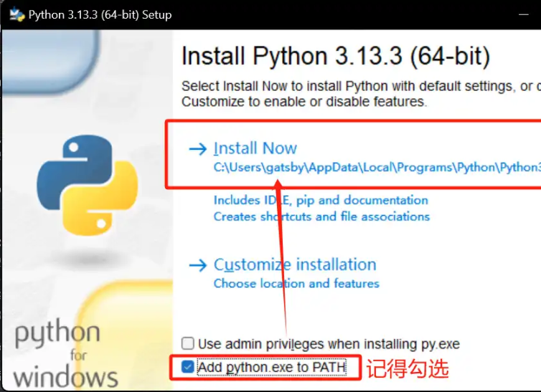Toggle Add python.exe to PATH checkbox
This screenshot has width=541, height=392.
[x=188, y=367]
